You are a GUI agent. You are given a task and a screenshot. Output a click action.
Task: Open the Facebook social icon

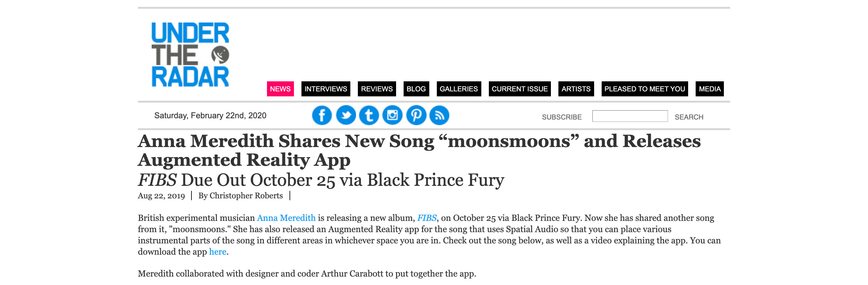pyautogui.click(x=322, y=115)
